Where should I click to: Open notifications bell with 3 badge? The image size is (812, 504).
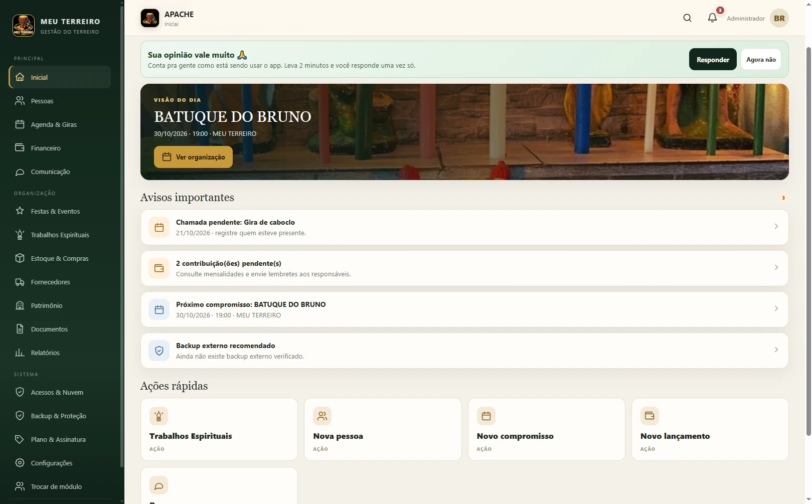coord(712,18)
